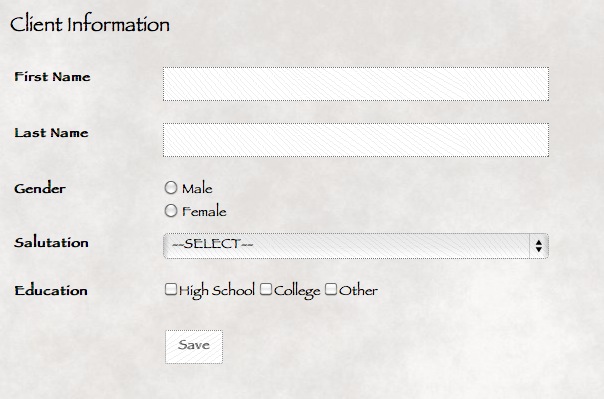Click the Salutation label text

pos(51,243)
